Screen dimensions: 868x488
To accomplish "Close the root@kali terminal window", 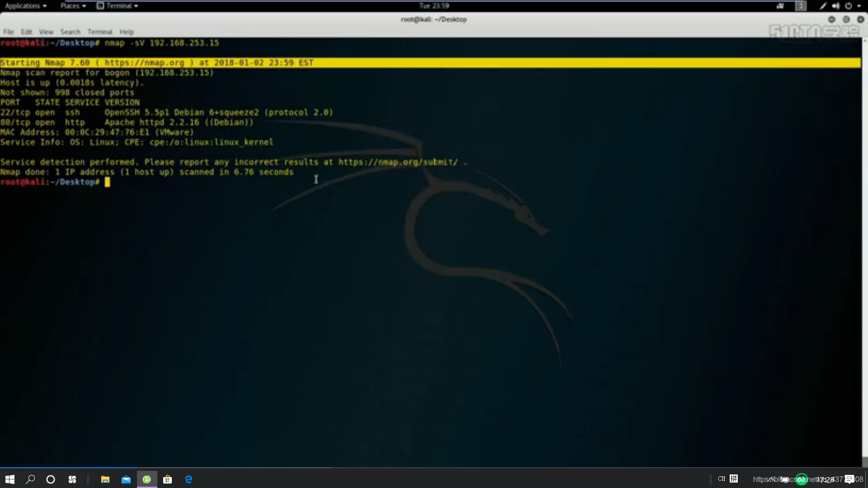I will [x=860, y=19].
